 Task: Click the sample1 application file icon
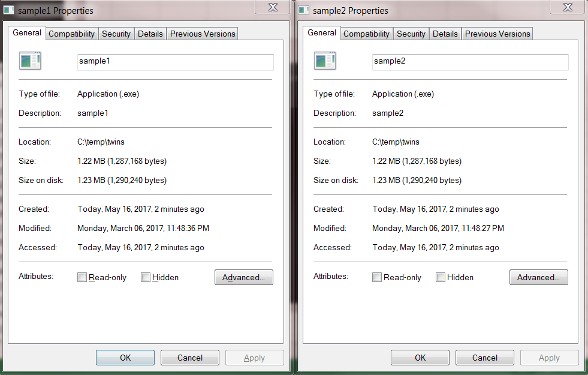(29, 61)
